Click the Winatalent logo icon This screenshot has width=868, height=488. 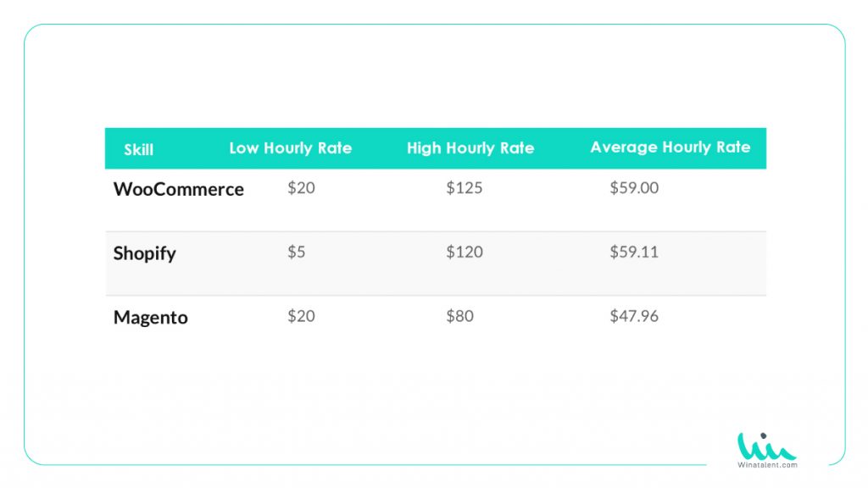pos(766,446)
